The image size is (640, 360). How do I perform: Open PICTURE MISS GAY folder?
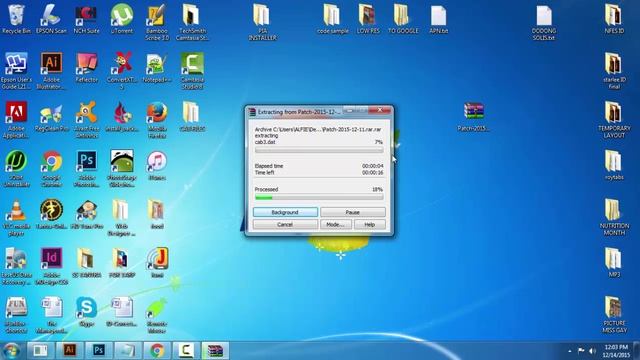[x=614, y=315]
